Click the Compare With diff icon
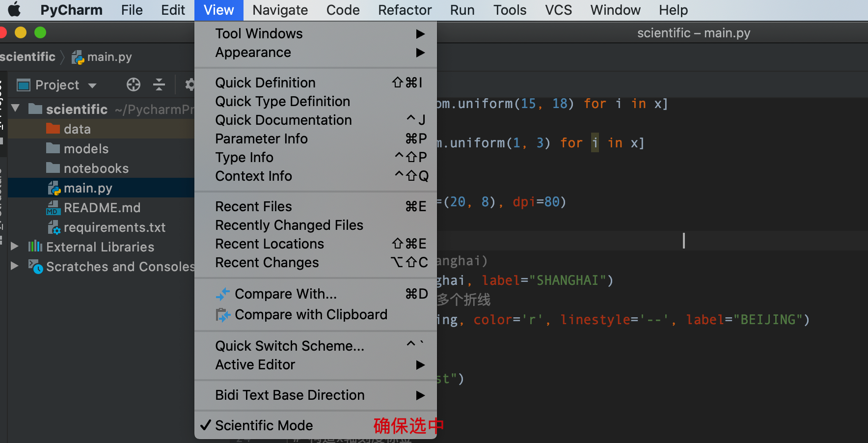This screenshot has width=868, height=443. pos(223,294)
